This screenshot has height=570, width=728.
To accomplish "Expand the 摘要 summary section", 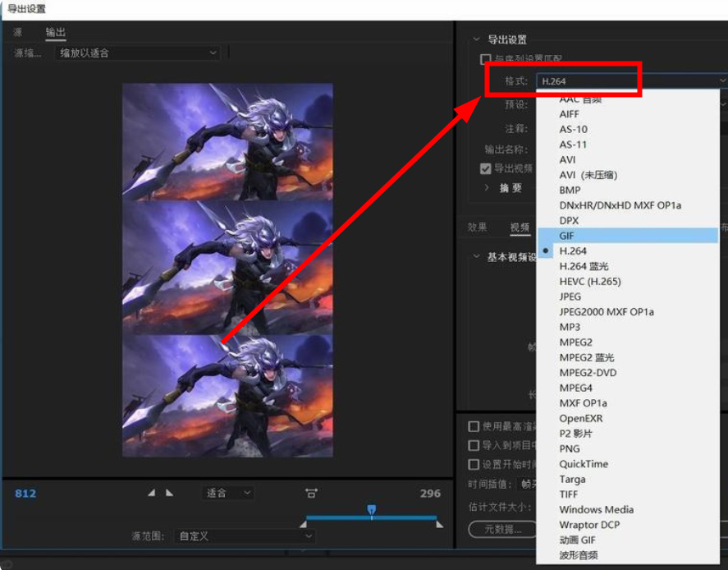I will click(487, 188).
